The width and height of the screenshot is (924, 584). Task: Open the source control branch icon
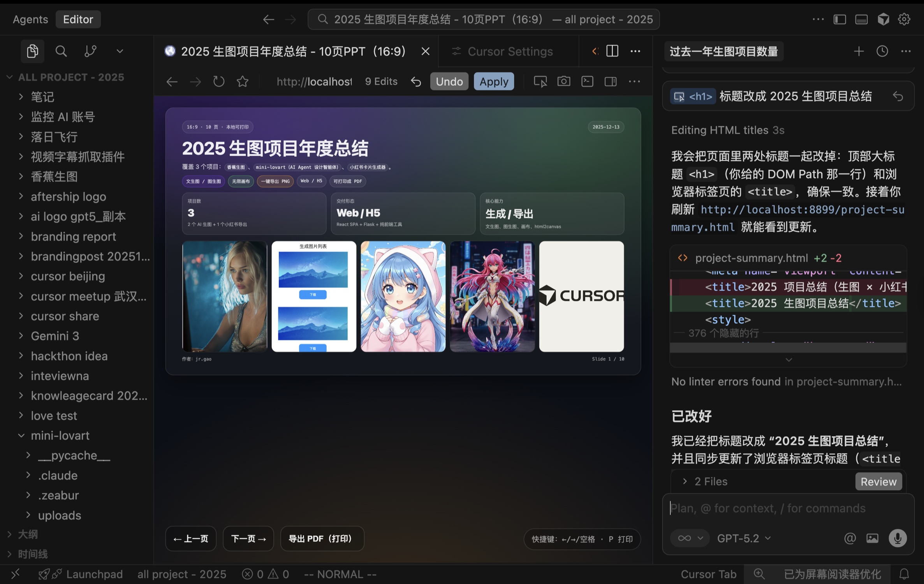click(x=90, y=51)
